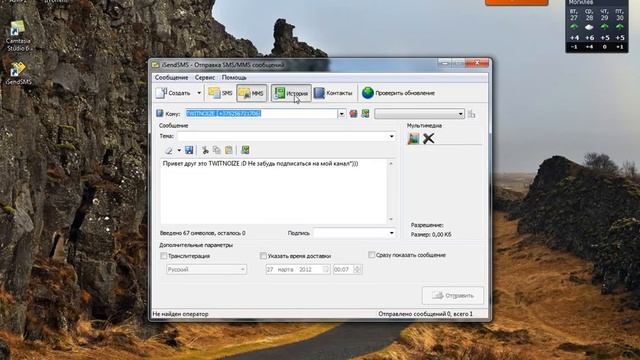This screenshot has width=640, height=360.
Task: Open the История (history) view
Action: click(291, 93)
